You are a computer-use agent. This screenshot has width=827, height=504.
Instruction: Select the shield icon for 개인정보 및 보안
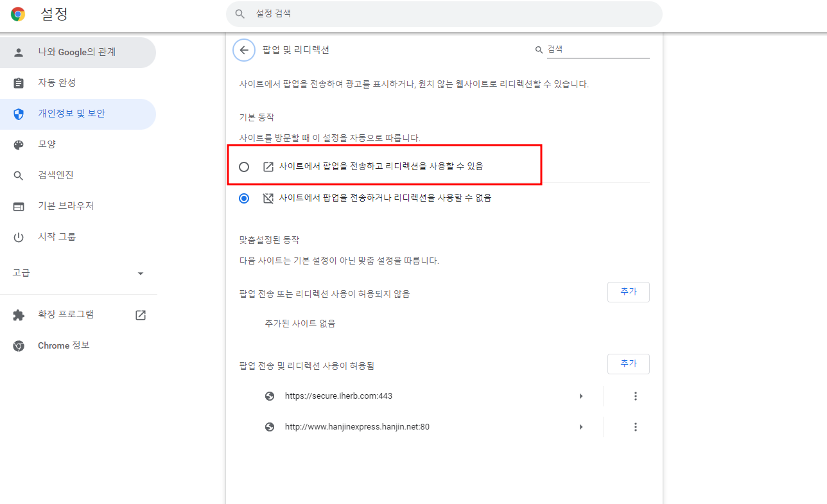[19, 114]
